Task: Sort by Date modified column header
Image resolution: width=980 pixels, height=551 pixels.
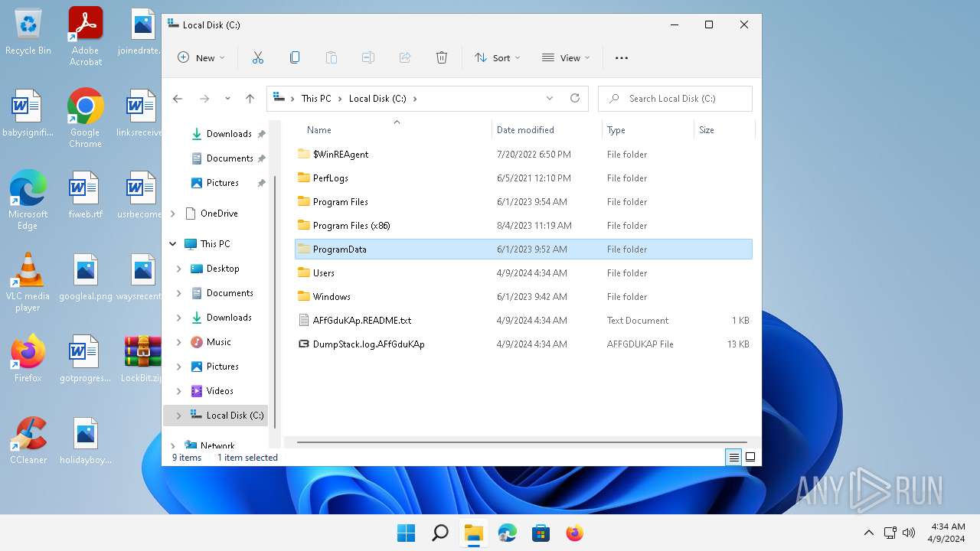Action: pyautogui.click(x=547, y=130)
